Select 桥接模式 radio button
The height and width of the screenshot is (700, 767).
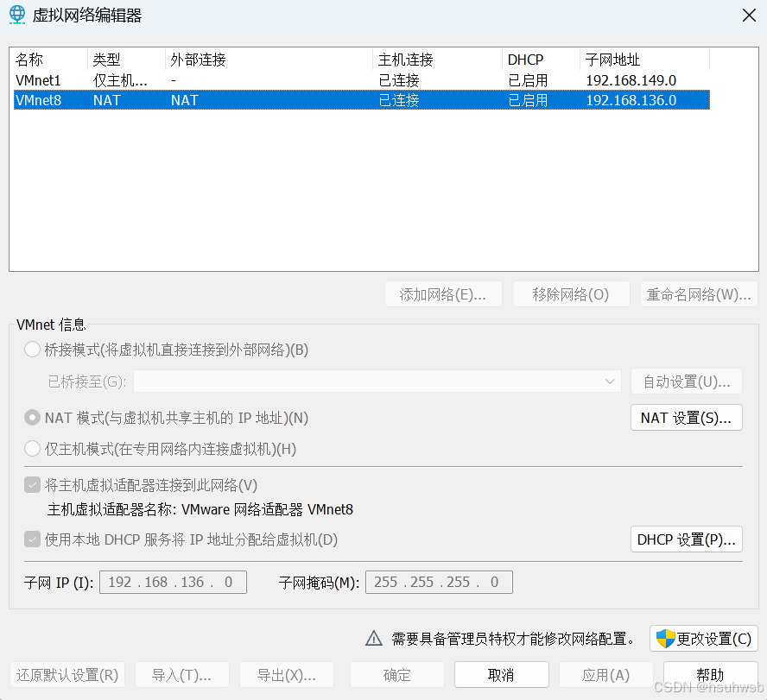click(x=32, y=350)
